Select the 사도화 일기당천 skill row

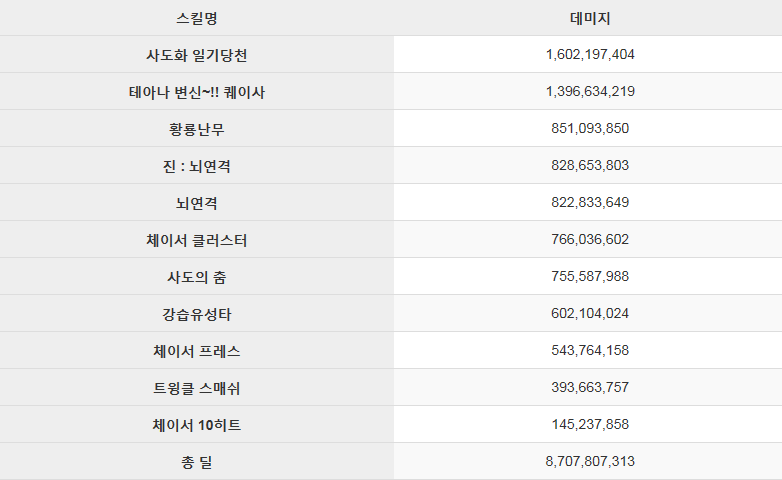pos(391,54)
